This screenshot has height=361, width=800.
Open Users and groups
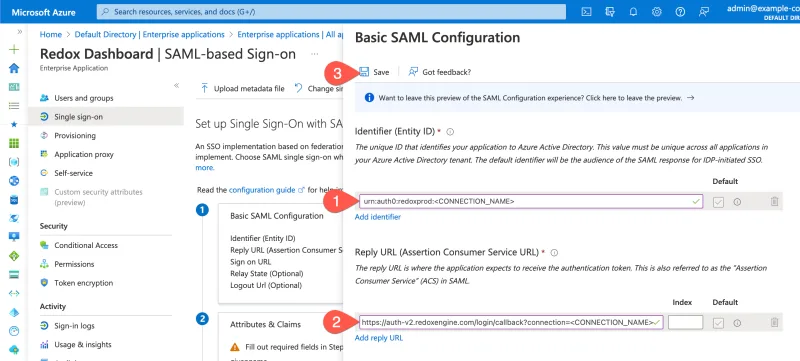84,98
